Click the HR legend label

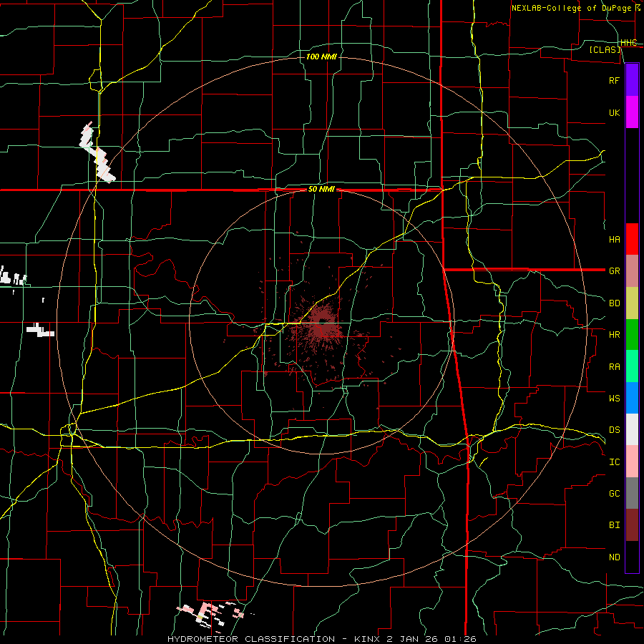click(x=614, y=335)
